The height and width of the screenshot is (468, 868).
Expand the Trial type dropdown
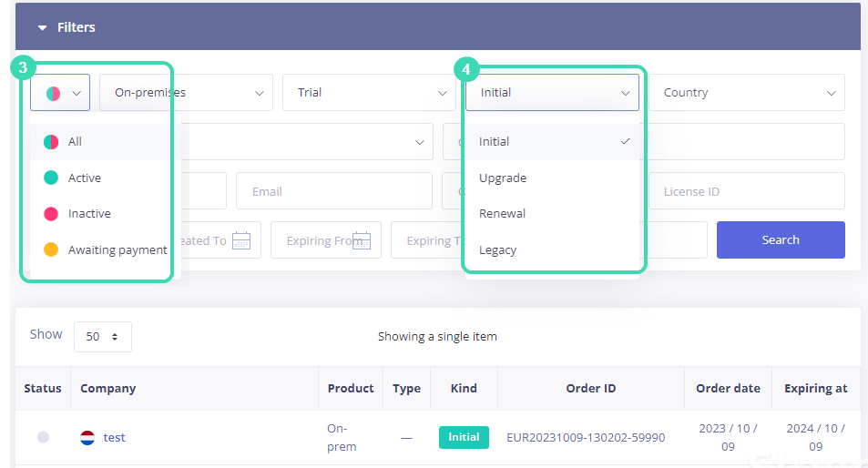pos(369,93)
